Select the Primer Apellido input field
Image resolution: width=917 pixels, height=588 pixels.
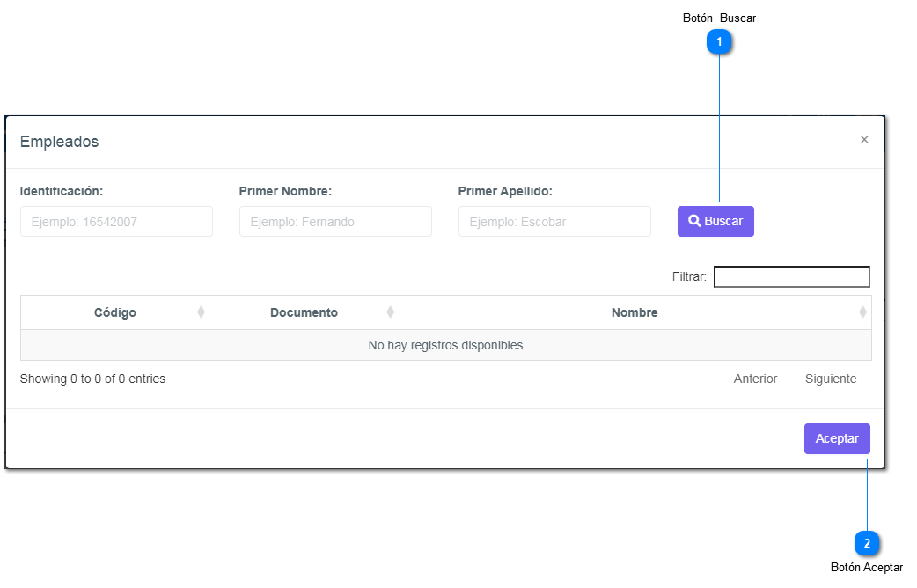(554, 222)
